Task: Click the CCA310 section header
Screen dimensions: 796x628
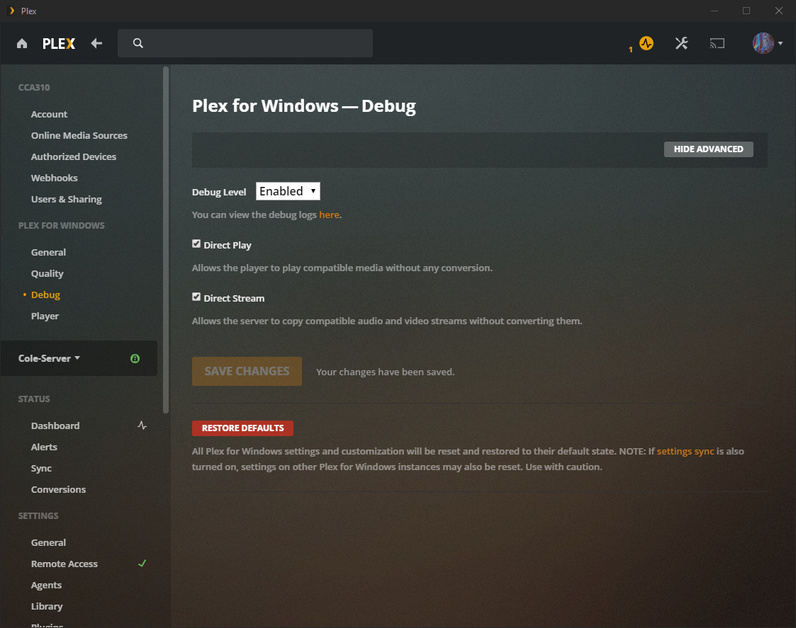Action: click(34, 87)
